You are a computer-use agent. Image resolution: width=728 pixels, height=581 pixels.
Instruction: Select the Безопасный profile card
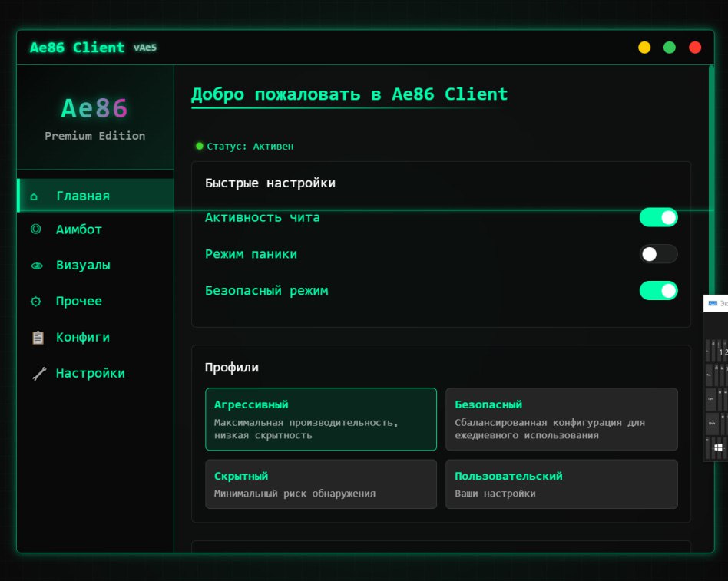pos(561,419)
